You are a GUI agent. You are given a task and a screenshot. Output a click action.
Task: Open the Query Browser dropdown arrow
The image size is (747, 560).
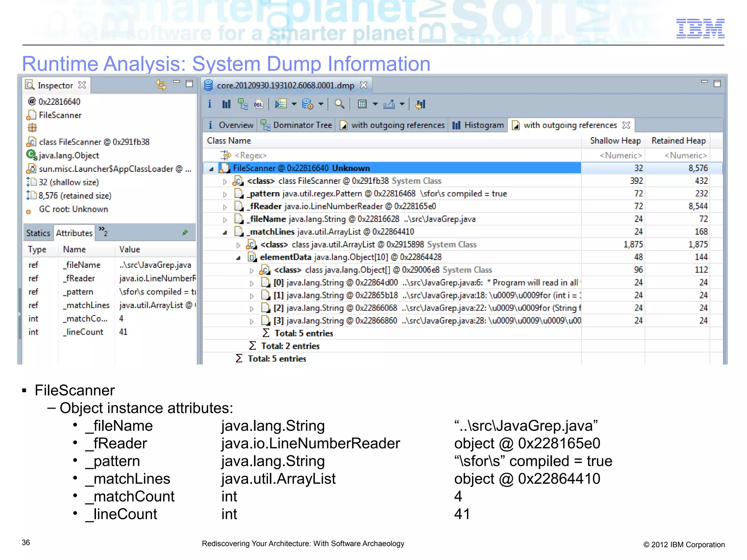[x=321, y=104]
